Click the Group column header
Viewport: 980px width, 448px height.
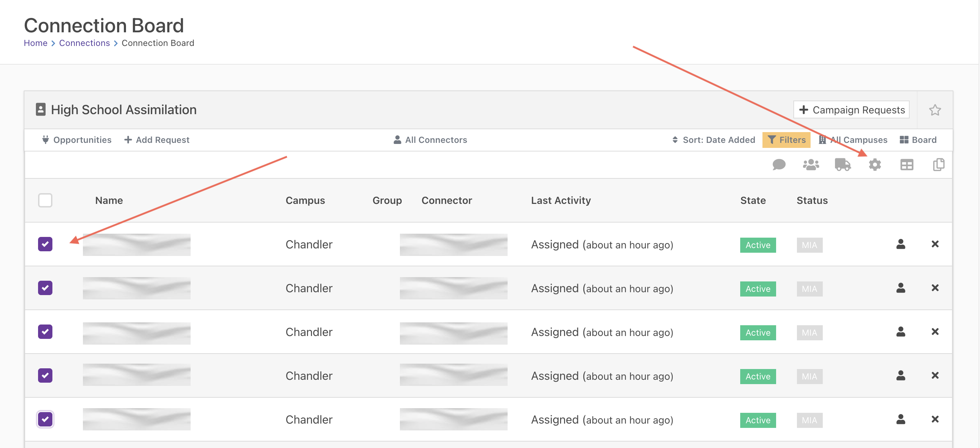point(387,200)
